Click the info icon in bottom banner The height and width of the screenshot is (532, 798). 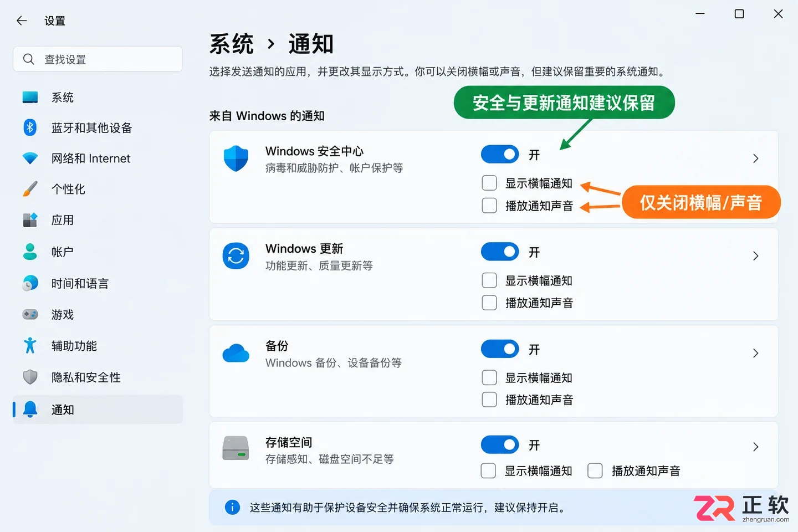[232, 507]
